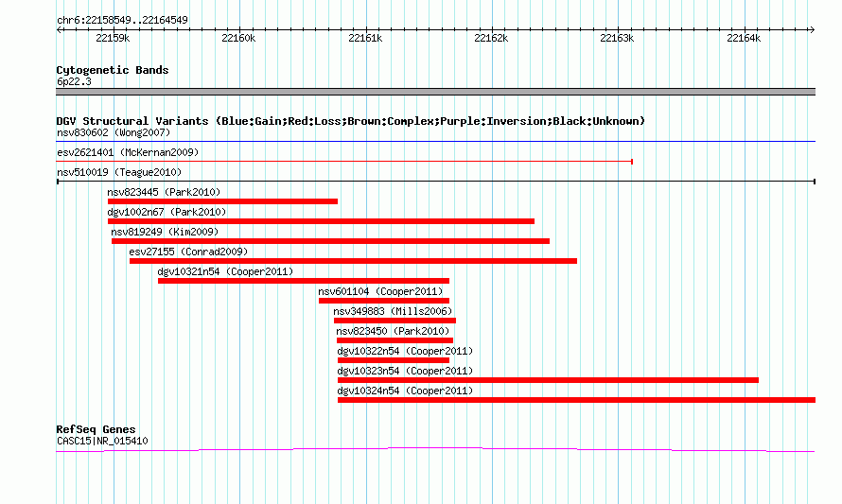Image resolution: width=842 pixels, height=504 pixels.
Task: Select the Cytogenetic Bands track title
Action: (x=113, y=70)
